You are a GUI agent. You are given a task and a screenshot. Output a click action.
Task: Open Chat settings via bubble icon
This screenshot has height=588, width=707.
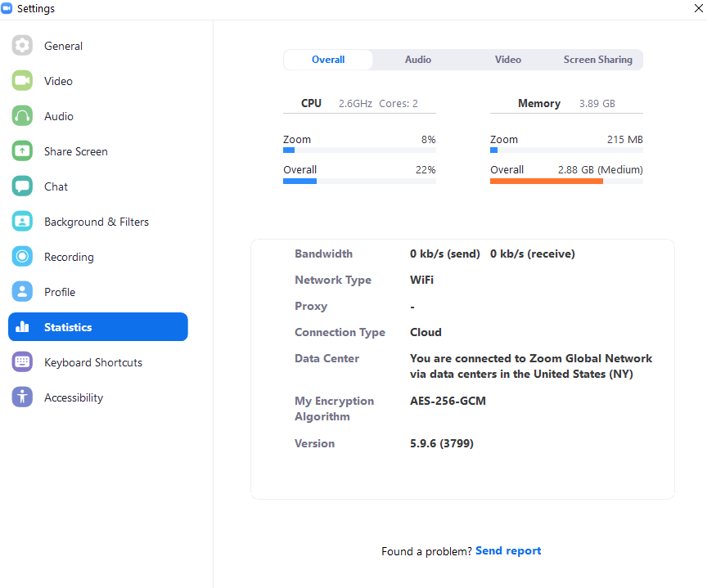click(x=22, y=186)
